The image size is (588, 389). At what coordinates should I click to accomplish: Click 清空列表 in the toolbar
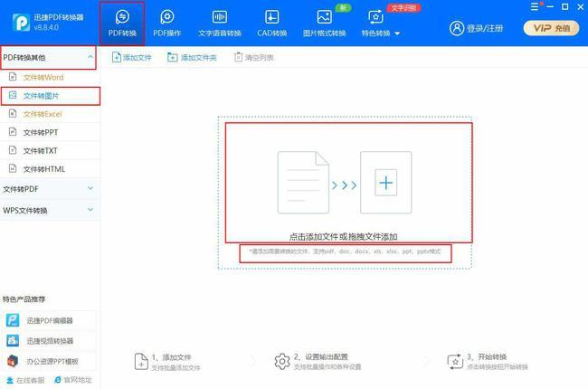point(254,57)
